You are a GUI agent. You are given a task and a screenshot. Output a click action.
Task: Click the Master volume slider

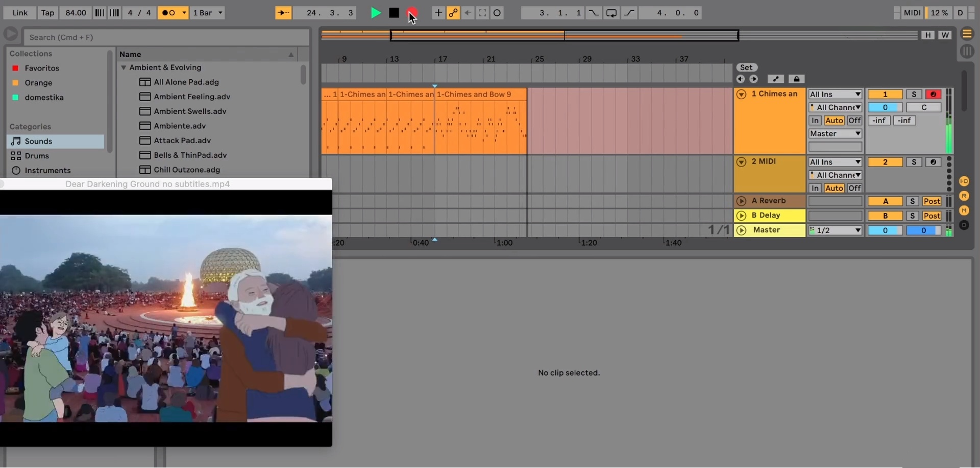[x=885, y=230]
